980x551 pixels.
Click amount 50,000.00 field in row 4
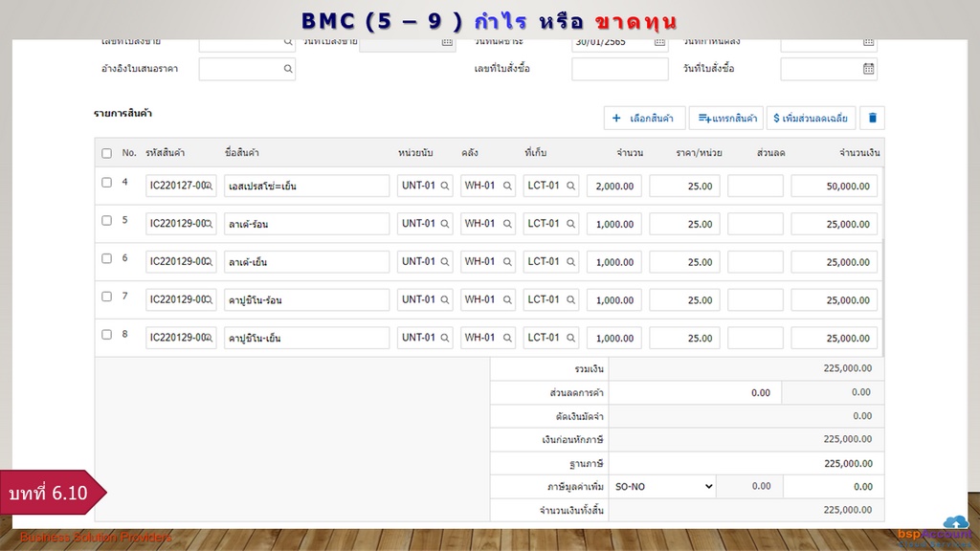click(x=834, y=187)
